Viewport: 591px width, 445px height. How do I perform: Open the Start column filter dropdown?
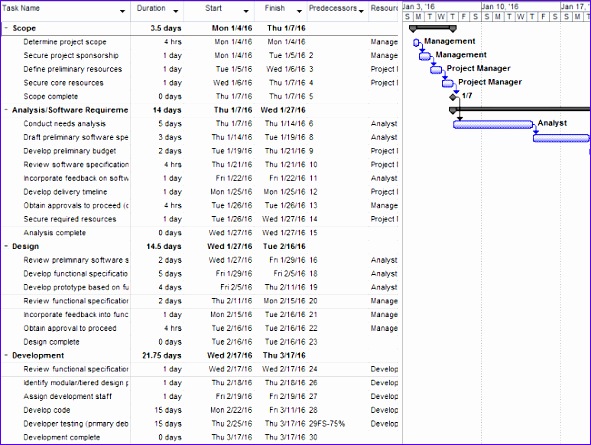[246, 11]
